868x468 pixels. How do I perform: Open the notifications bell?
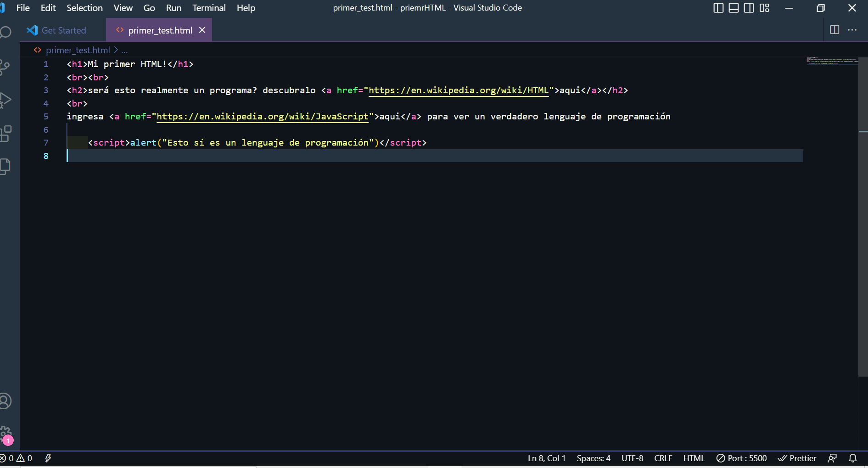(x=853, y=458)
